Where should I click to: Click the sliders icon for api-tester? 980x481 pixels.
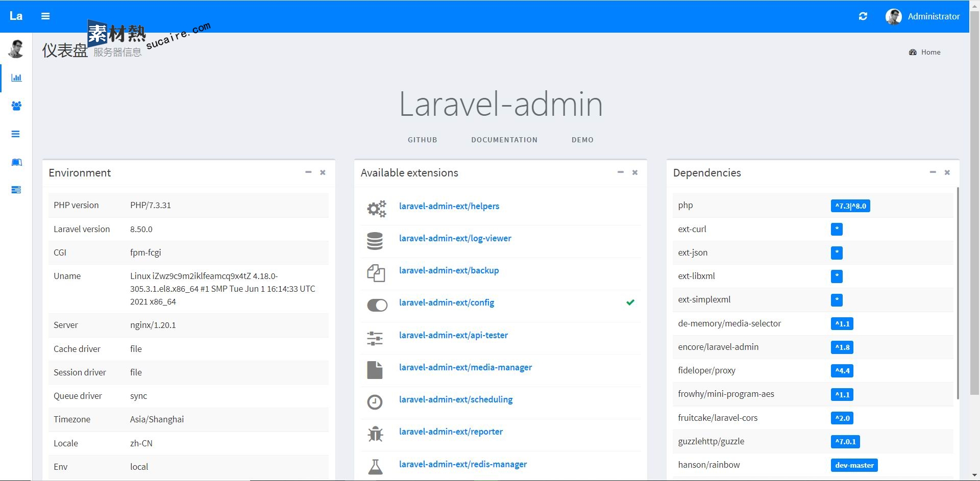coord(375,338)
